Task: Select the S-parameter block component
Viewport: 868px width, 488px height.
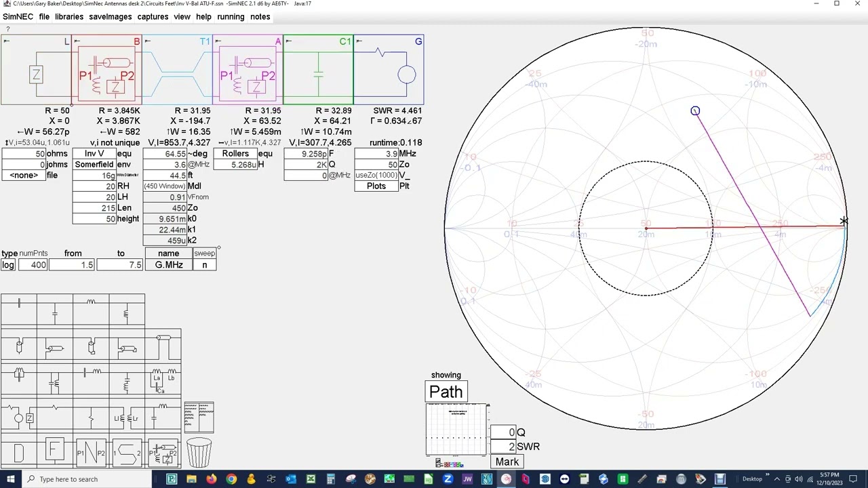Action: pos(127,452)
